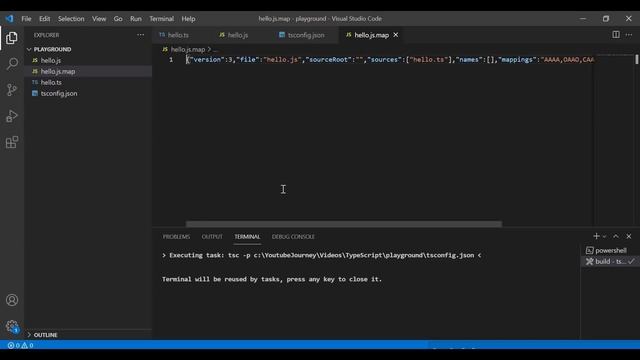
Task: Open the new terminal launch profile dropdown
Action: tap(604, 236)
